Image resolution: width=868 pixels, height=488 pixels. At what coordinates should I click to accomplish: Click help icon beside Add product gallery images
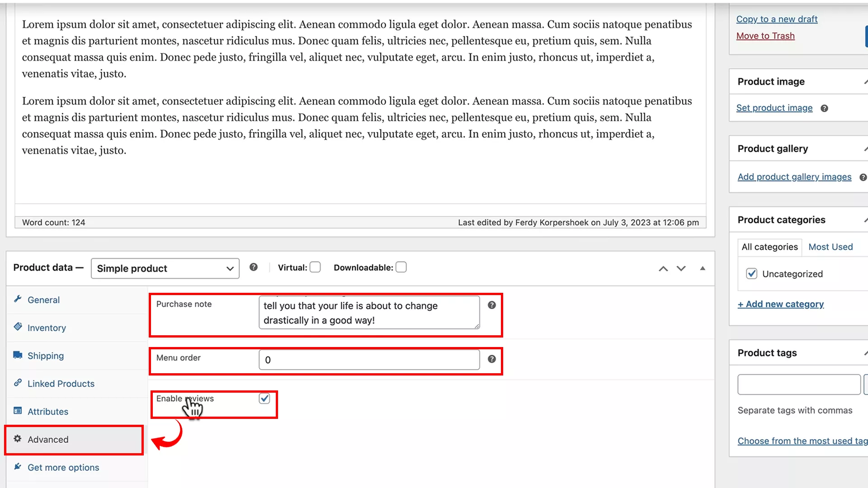pos(863,178)
